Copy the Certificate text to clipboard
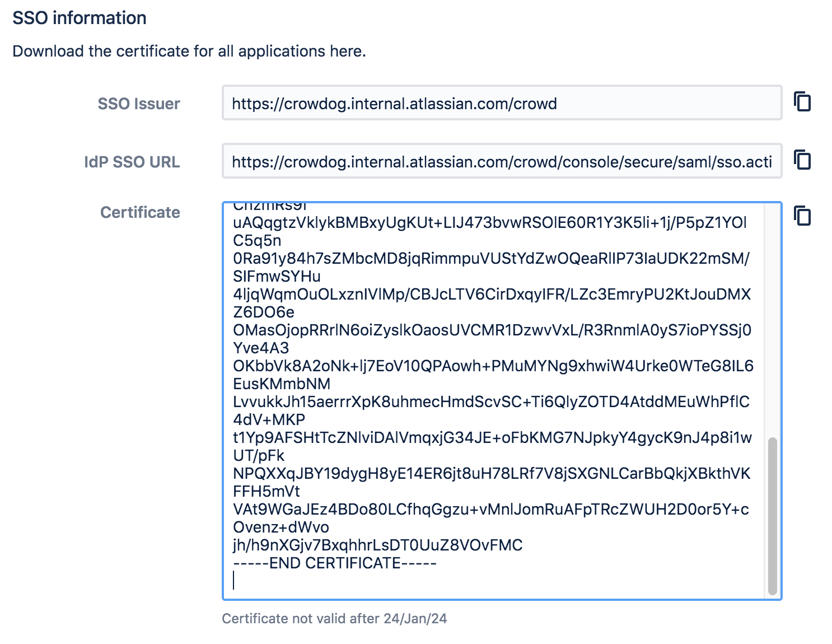Image resolution: width=832 pixels, height=644 pixels. [x=802, y=216]
